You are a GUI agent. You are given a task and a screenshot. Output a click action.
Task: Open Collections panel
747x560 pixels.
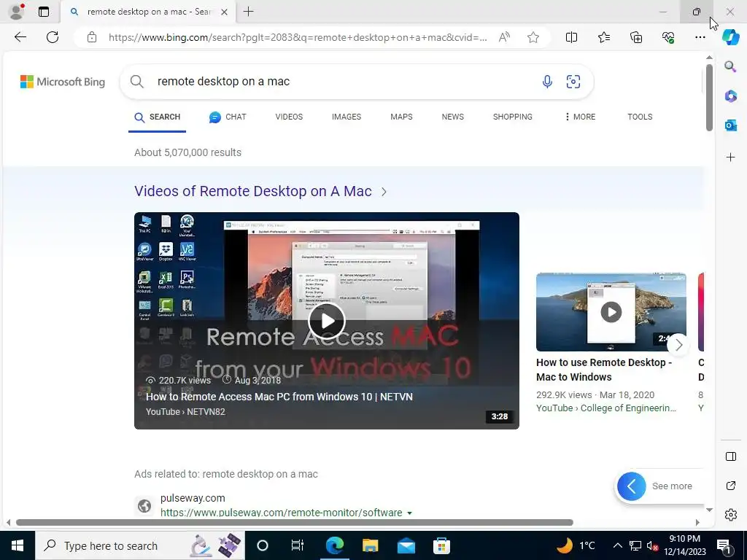tap(636, 37)
